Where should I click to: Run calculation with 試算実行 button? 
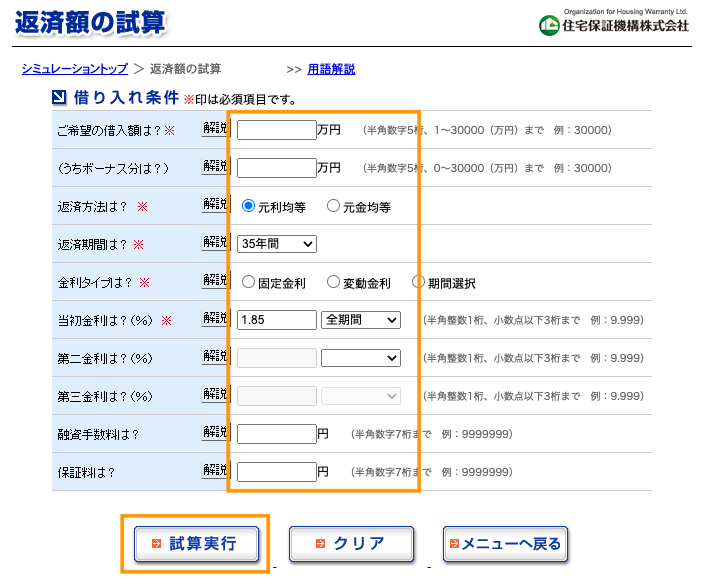coord(196,544)
